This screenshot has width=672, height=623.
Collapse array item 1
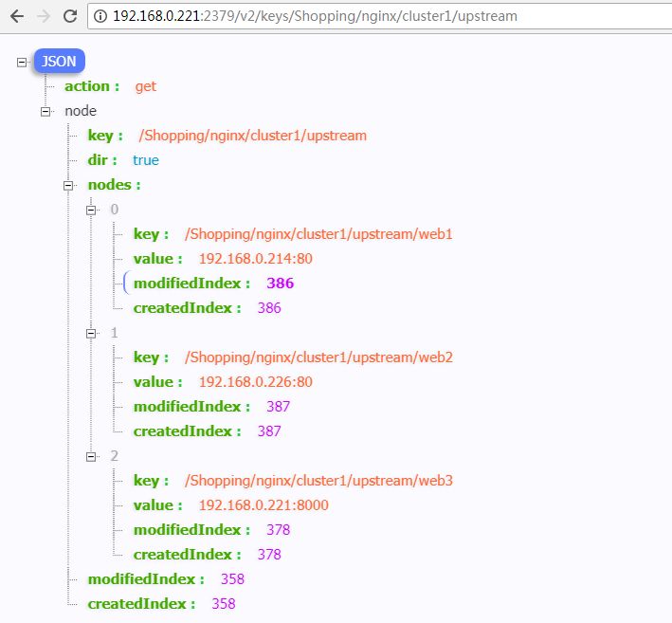91,334
